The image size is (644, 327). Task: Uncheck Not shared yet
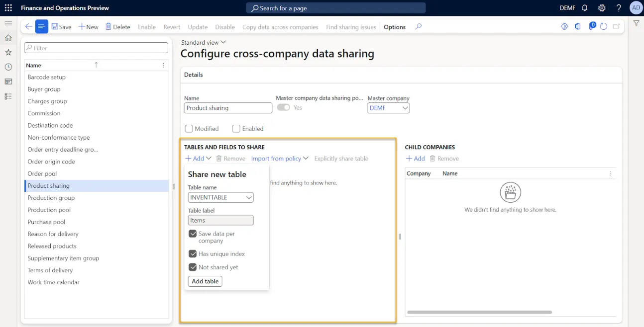pyautogui.click(x=193, y=267)
